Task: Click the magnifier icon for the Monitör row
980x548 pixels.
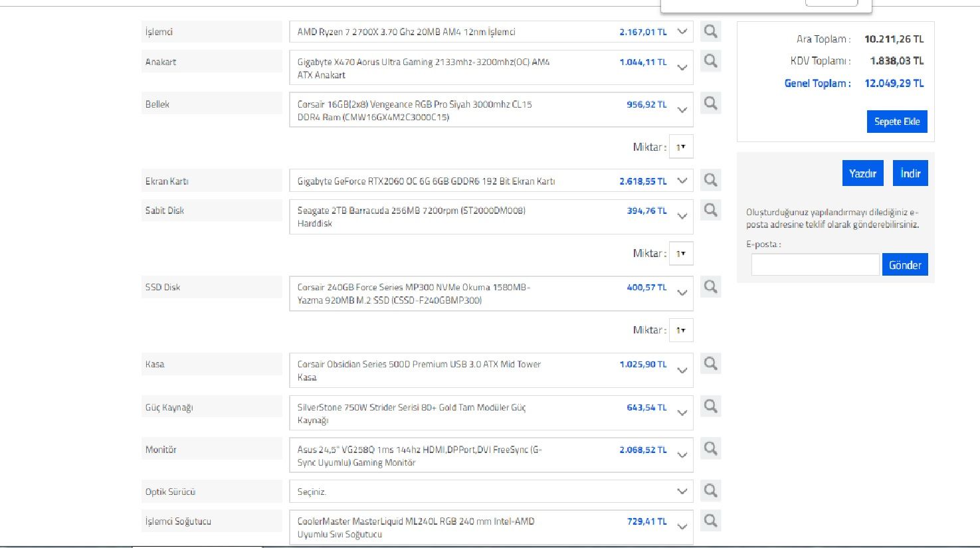Action: click(710, 448)
